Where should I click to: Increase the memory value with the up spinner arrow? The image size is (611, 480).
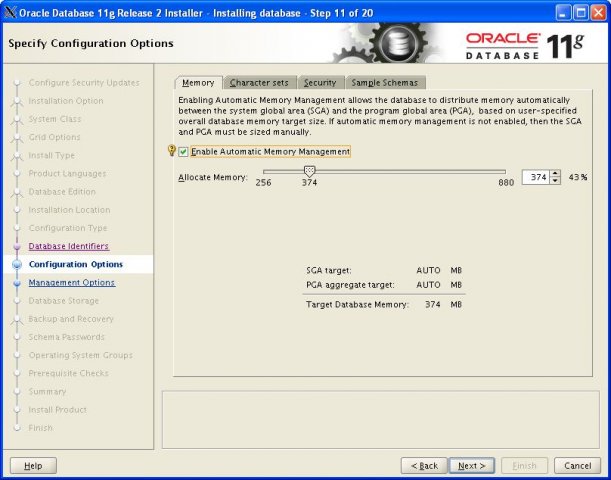tap(555, 174)
